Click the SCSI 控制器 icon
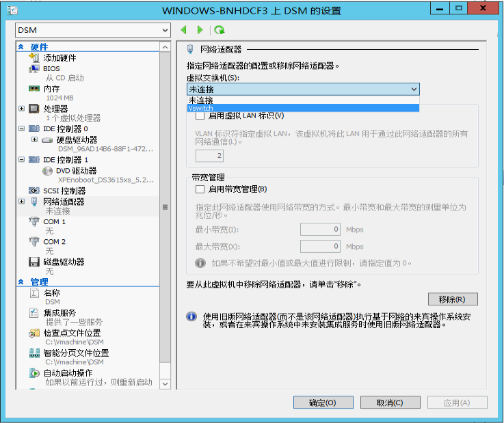Viewport: 504px width, 423px height. coord(34,191)
